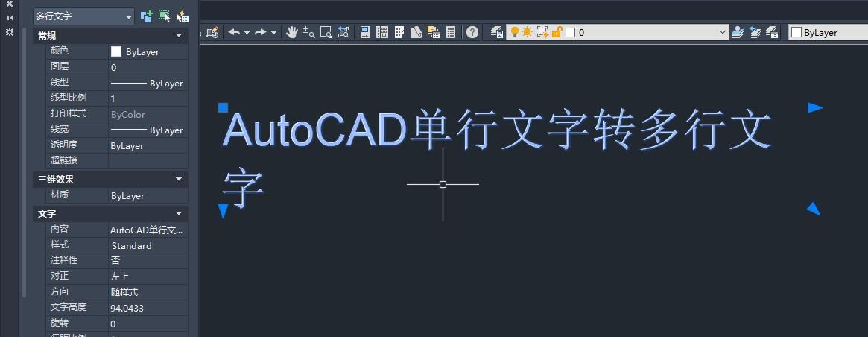The image size is (868, 337).
Task: Open the object type dropdown 多行文字
Action: (83, 16)
